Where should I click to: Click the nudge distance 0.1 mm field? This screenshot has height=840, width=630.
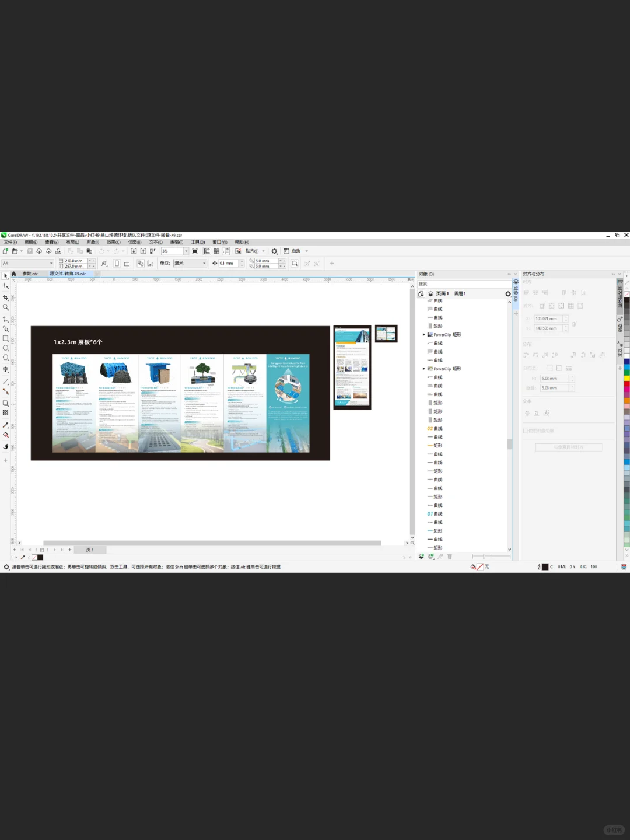point(228,264)
